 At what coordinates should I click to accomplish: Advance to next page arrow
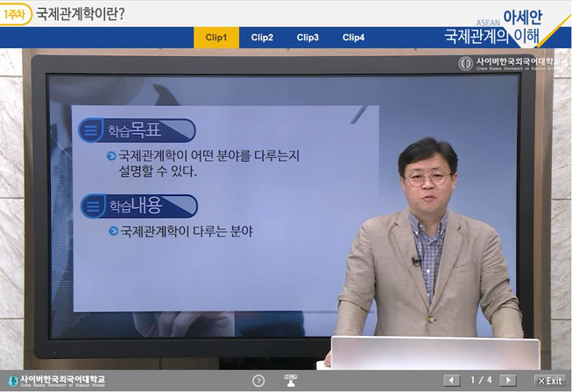(x=508, y=381)
